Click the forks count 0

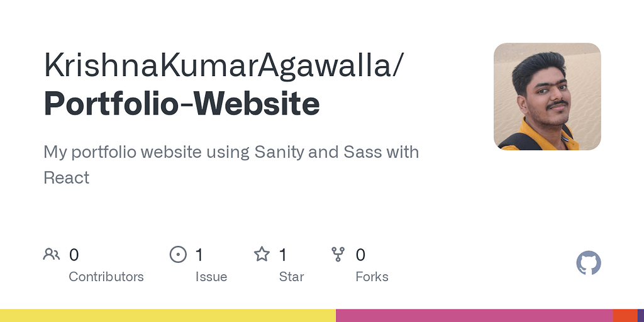point(360,255)
